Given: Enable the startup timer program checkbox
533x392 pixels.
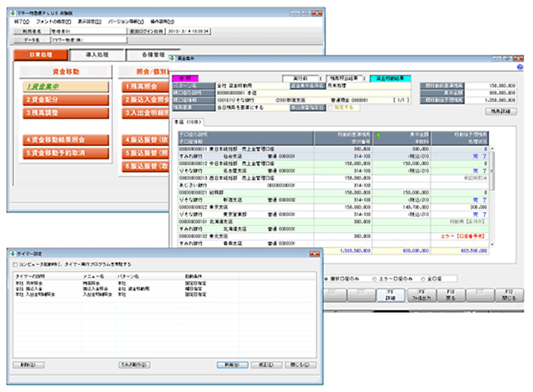Looking at the screenshot, I should [16, 264].
